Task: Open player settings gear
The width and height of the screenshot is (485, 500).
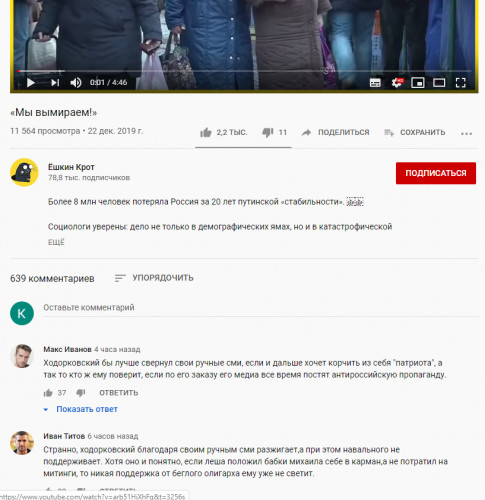Action: (397, 82)
